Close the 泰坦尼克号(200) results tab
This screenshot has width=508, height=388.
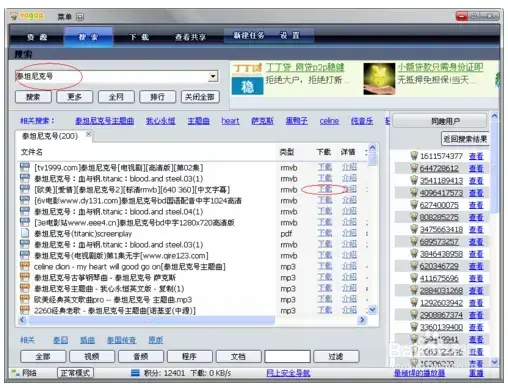click(88, 134)
